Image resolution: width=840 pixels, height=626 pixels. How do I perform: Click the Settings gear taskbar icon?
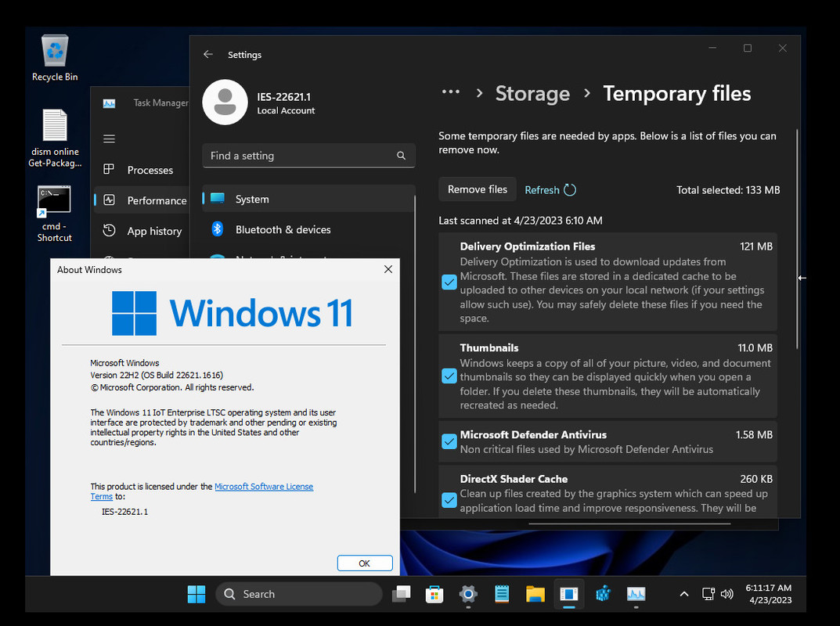click(x=468, y=594)
